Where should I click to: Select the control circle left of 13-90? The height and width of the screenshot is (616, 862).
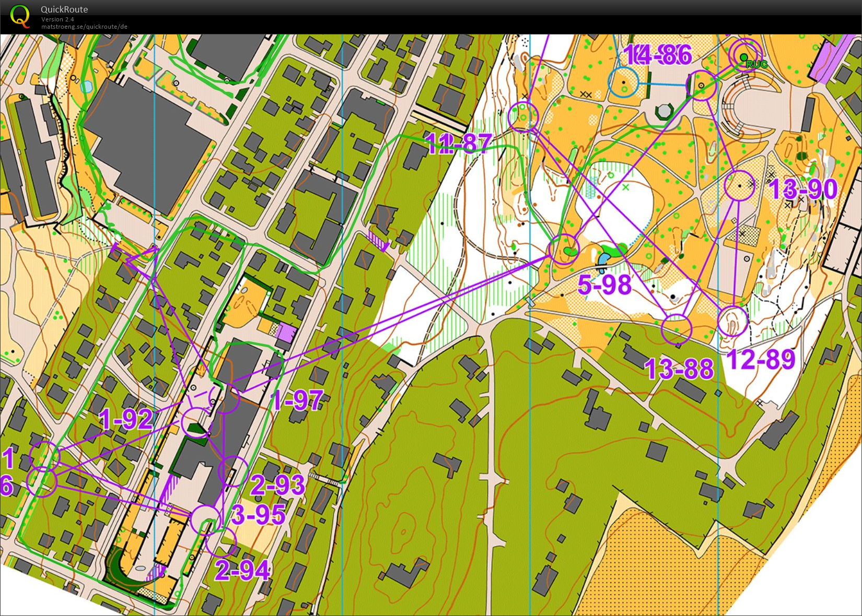(x=740, y=186)
